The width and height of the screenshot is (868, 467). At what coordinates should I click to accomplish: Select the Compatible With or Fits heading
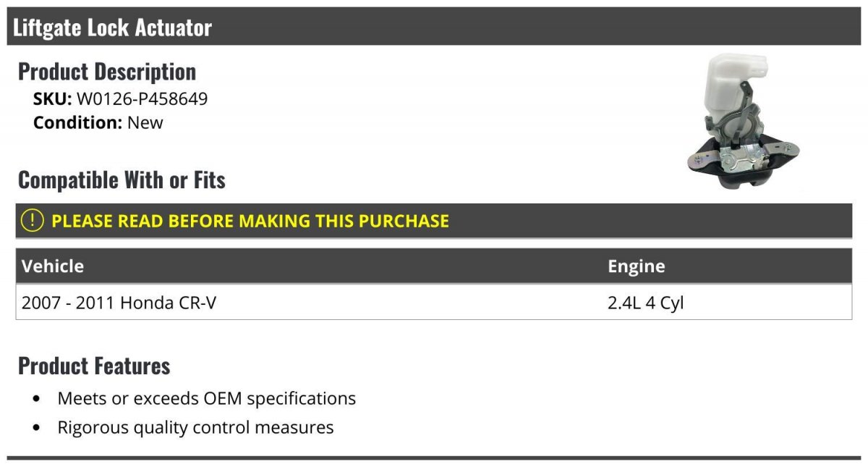coord(122,180)
